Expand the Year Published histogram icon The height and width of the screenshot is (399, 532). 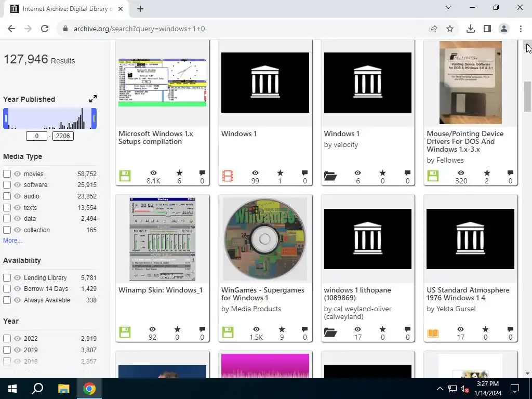92,99
